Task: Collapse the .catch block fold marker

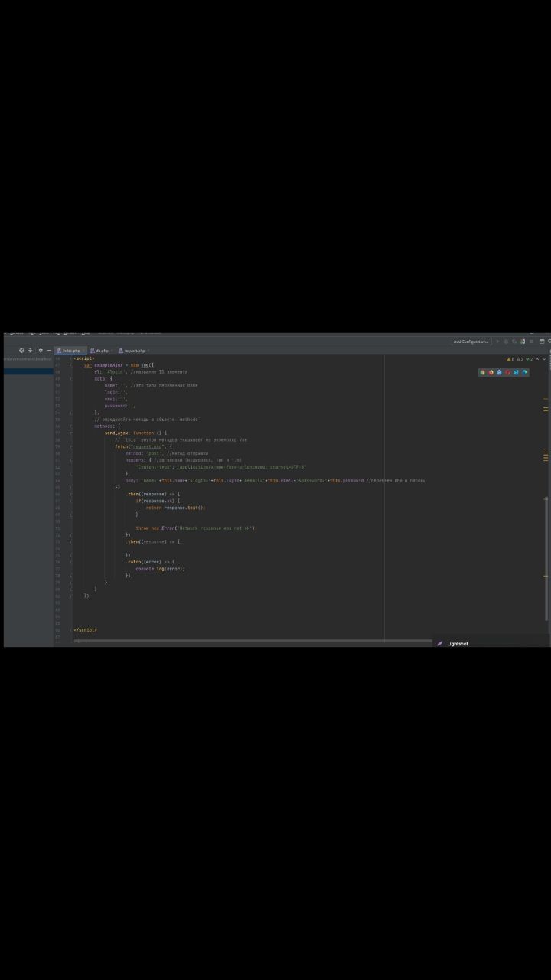Action: coord(71,562)
